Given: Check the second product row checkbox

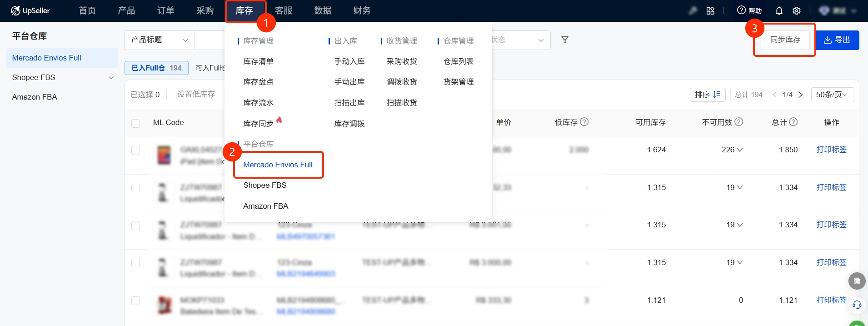Looking at the screenshot, I should click(135, 188).
